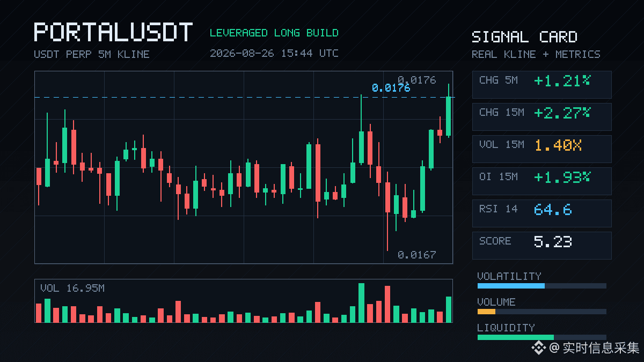The height and width of the screenshot is (362, 644).
Task: Click the VOLUME label above the orange bar
Action: 496,302
